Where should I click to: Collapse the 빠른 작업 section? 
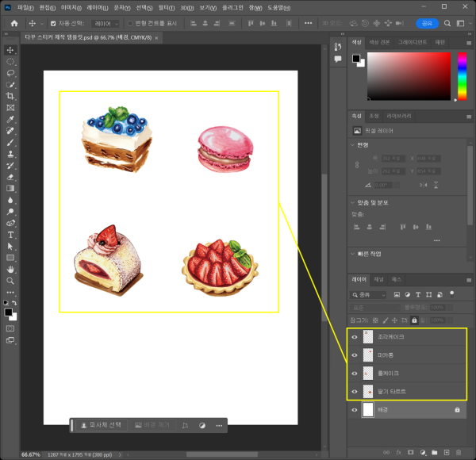pyautogui.click(x=352, y=254)
